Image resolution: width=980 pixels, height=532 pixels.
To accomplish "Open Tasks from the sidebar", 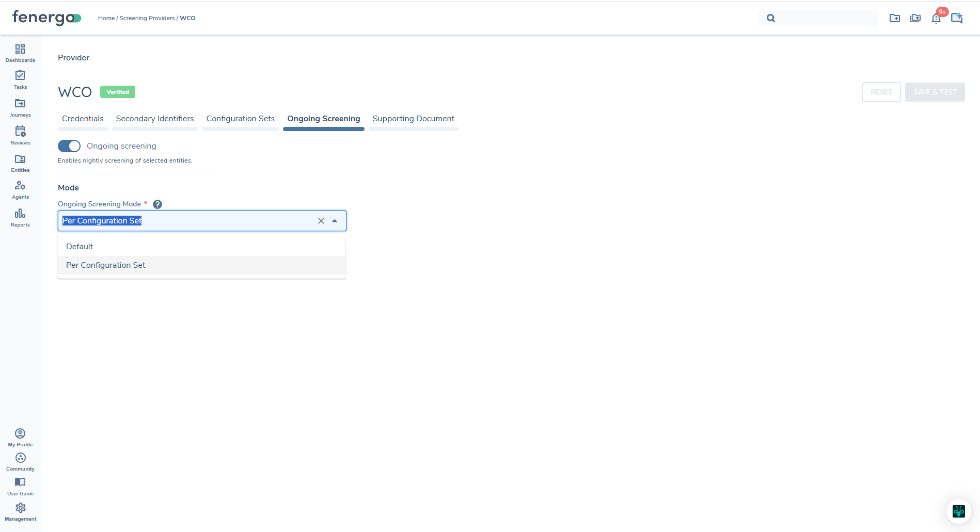I will click(x=20, y=80).
